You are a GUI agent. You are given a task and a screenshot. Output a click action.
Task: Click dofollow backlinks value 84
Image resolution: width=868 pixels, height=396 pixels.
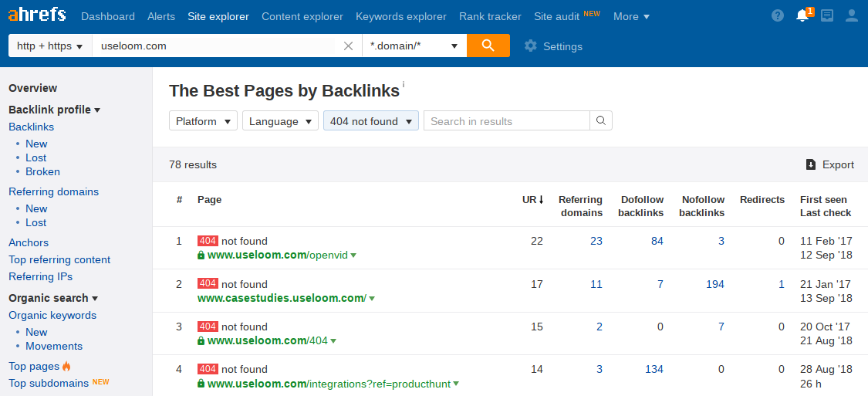click(x=657, y=241)
